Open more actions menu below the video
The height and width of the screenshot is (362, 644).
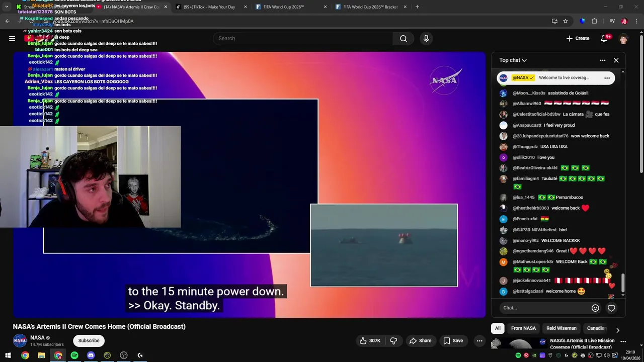click(x=479, y=341)
